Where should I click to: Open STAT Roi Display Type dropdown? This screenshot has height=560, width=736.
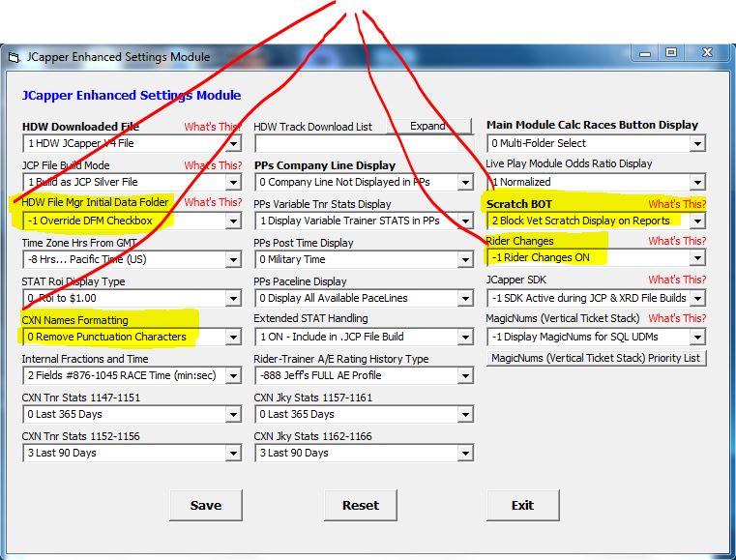click(x=233, y=298)
